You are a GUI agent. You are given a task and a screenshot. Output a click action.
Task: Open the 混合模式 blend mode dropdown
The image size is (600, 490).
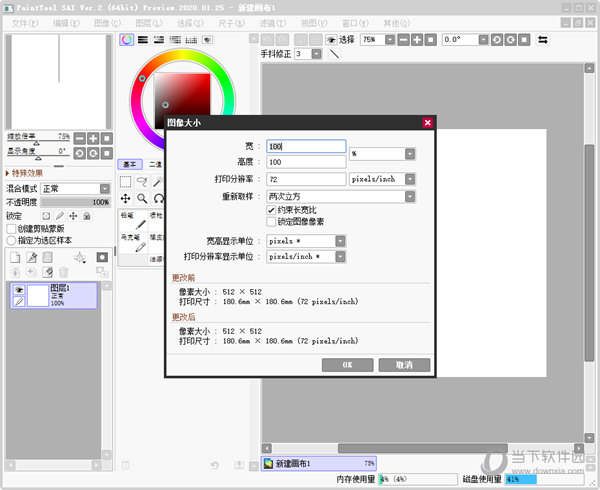[104, 188]
